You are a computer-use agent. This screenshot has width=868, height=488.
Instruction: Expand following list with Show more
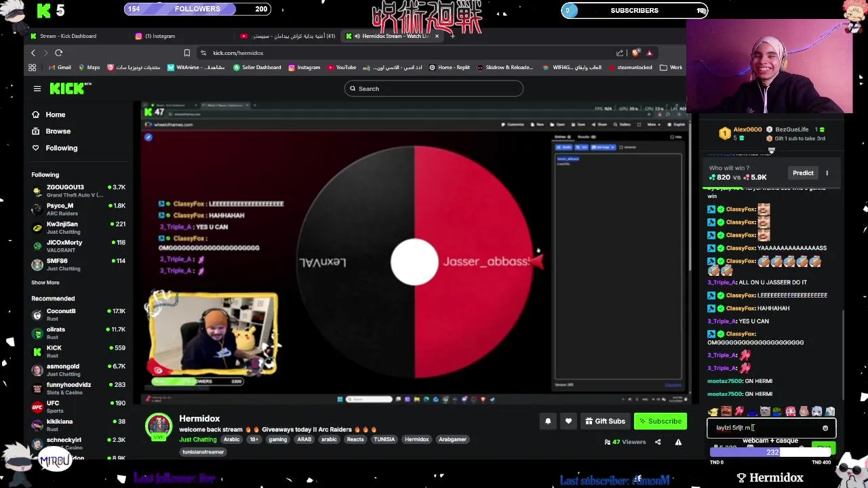coord(45,283)
